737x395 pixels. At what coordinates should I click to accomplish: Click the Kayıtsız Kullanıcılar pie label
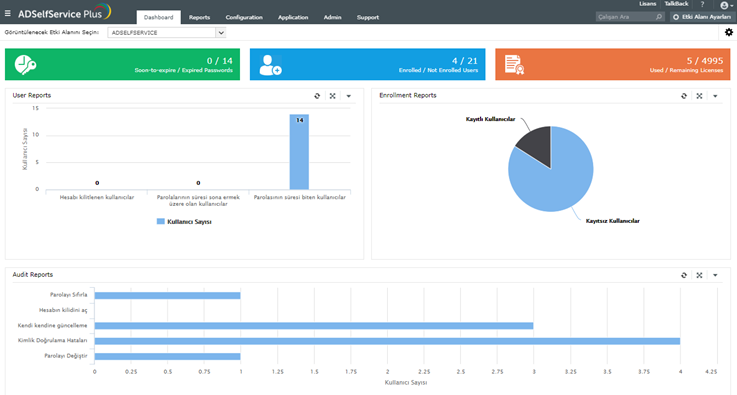(x=612, y=221)
